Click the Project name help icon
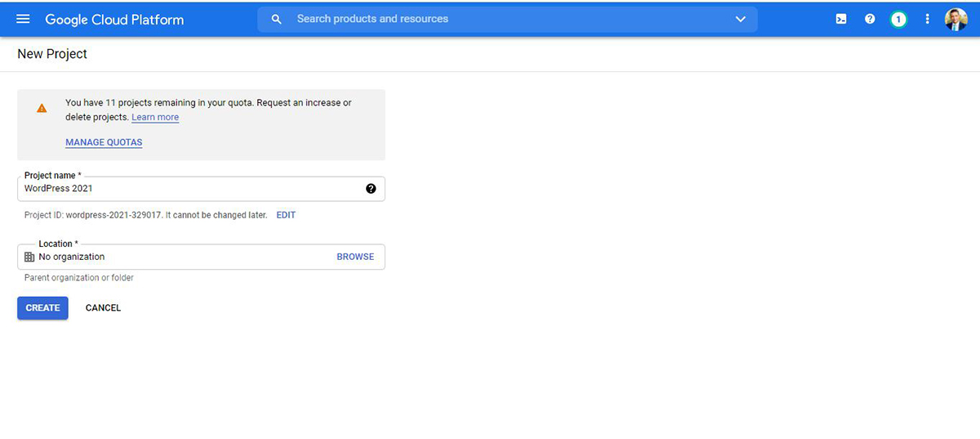Screen dimensions: 980x439 click(x=371, y=189)
